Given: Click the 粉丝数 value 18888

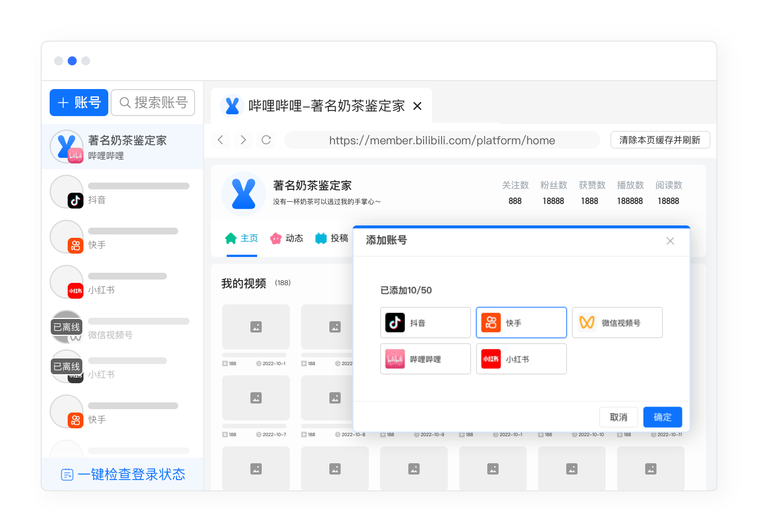Looking at the screenshot, I should pyautogui.click(x=553, y=201).
